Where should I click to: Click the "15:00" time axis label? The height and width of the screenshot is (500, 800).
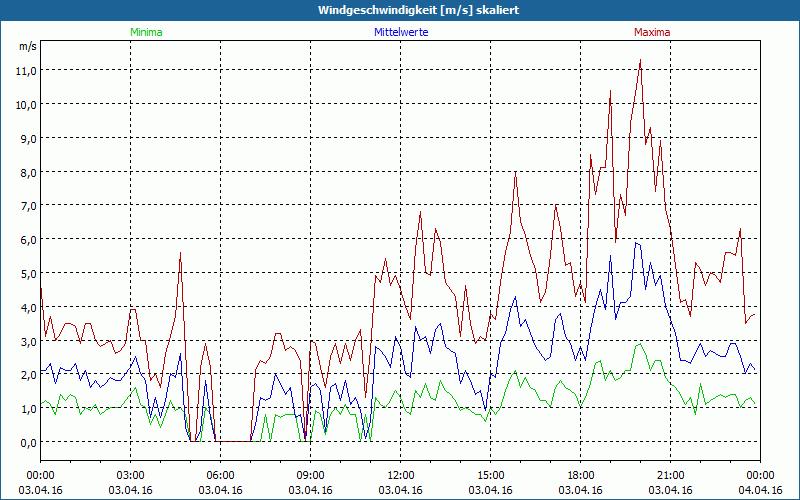(490, 476)
